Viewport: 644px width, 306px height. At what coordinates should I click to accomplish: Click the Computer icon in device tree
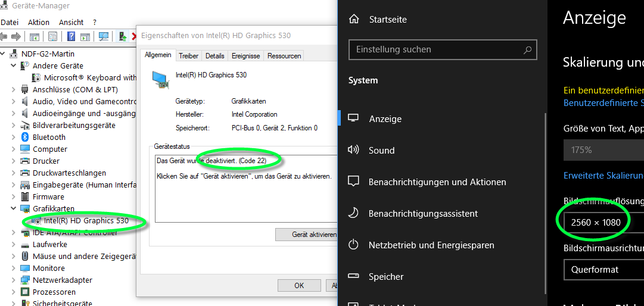(25, 149)
